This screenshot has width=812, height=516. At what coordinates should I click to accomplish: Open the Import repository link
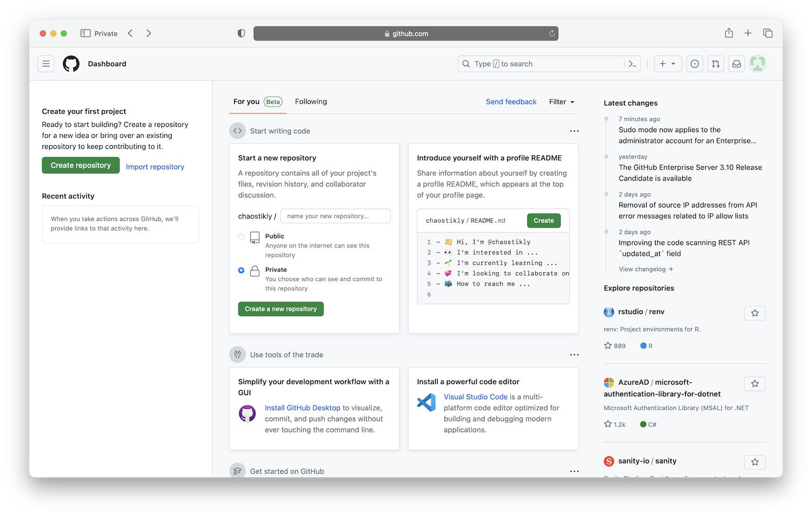pyautogui.click(x=155, y=167)
